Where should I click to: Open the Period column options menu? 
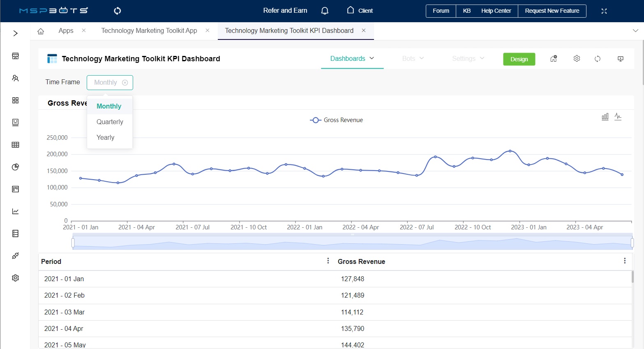point(328,261)
